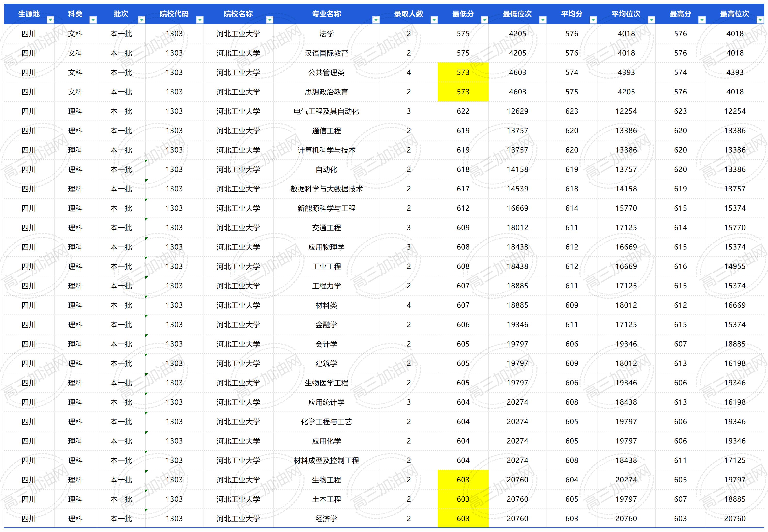Click the 材料成型及控制工程 cell
The width and height of the screenshot is (768, 532).
click(x=327, y=460)
